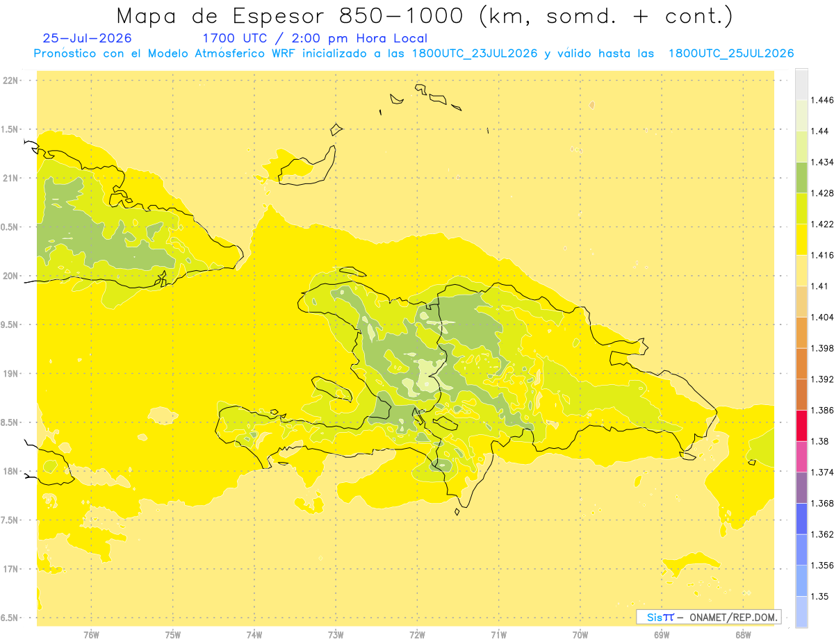Click the '19N' latitude label
Image resolution: width=834 pixels, height=644 pixels.
click(x=10, y=374)
